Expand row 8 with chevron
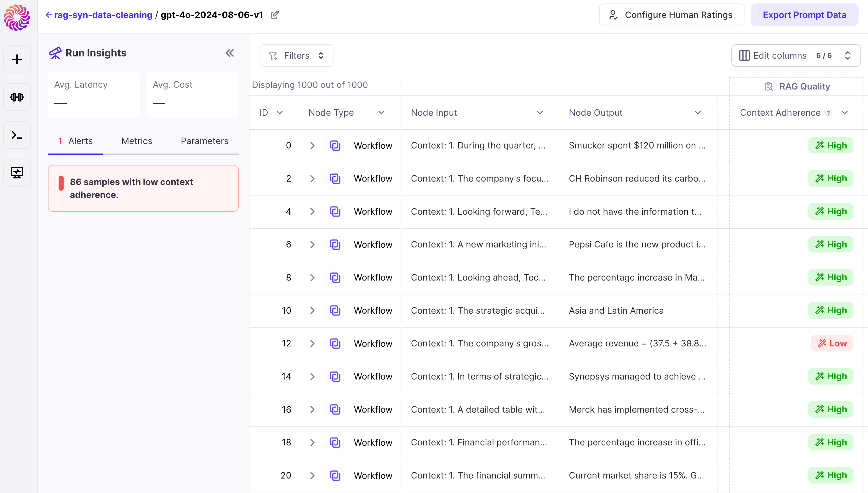 pos(312,278)
